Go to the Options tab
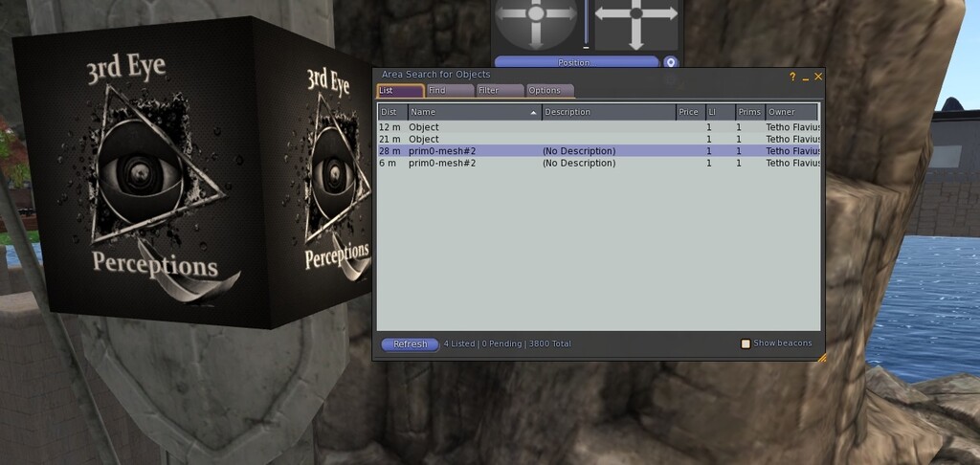980x465 pixels. (549, 91)
